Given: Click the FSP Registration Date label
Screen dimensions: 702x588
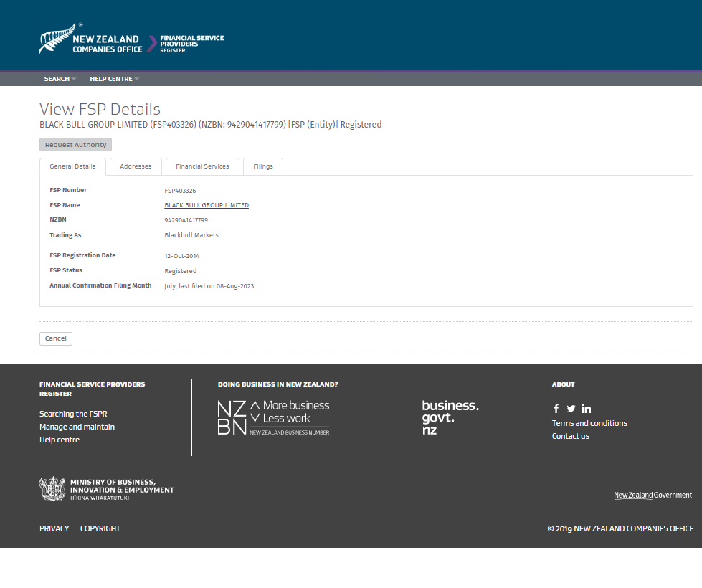Looking at the screenshot, I should (x=83, y=255).
